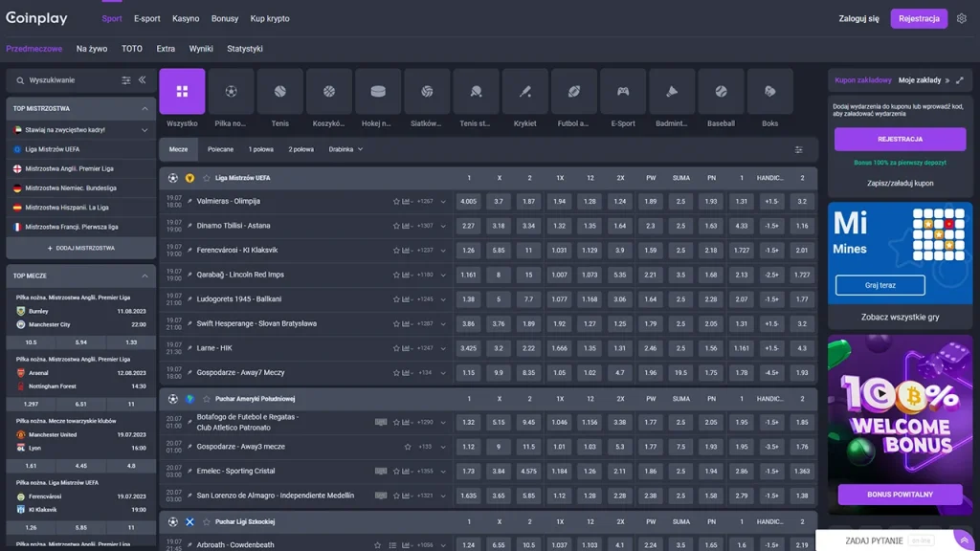Open Zobacz wszystkie gry link
This screenshot has height=551, width=980.
[900, 317]
